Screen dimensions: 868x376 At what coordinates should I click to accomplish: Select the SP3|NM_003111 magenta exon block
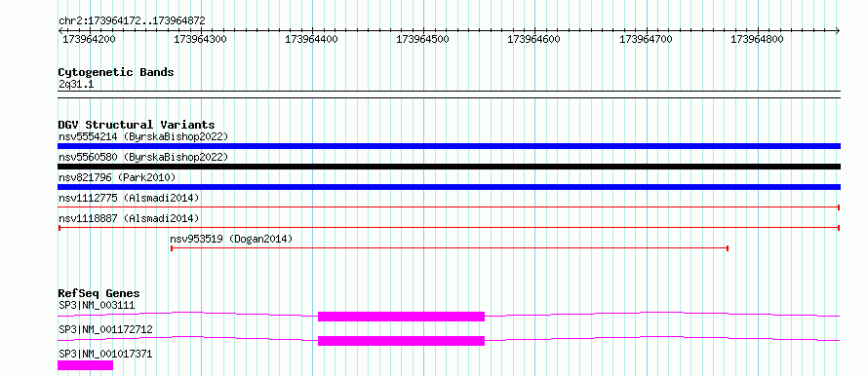pos(402,317)
